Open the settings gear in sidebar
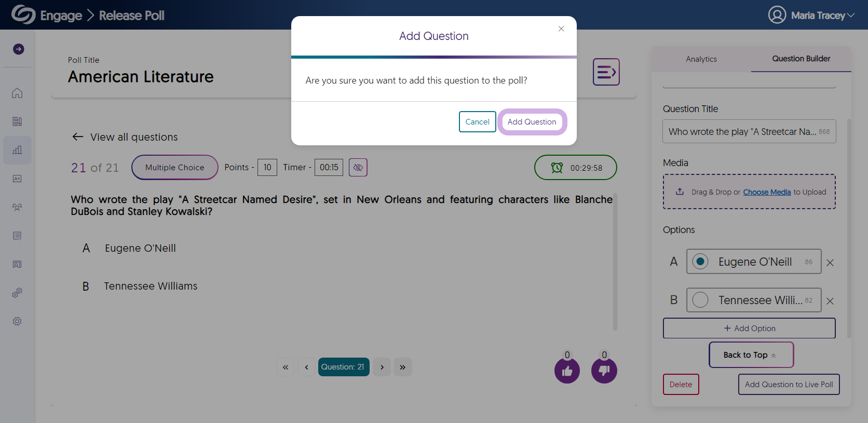Image resolution: width=868 pixels, height=423 pixels. point(17,321)
